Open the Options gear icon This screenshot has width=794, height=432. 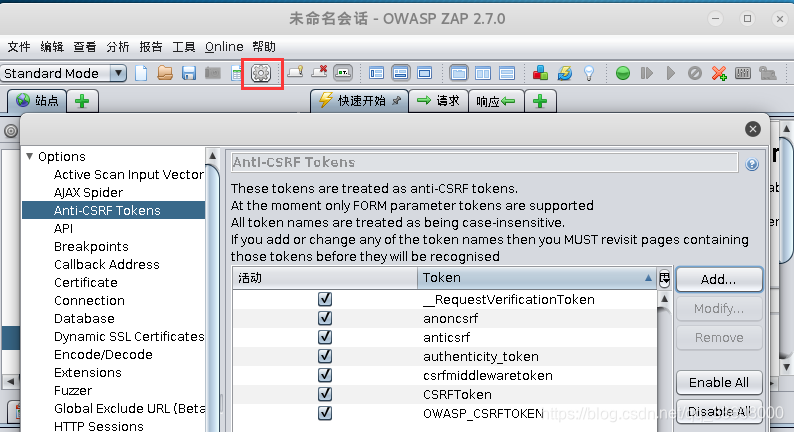click(261, 73)
